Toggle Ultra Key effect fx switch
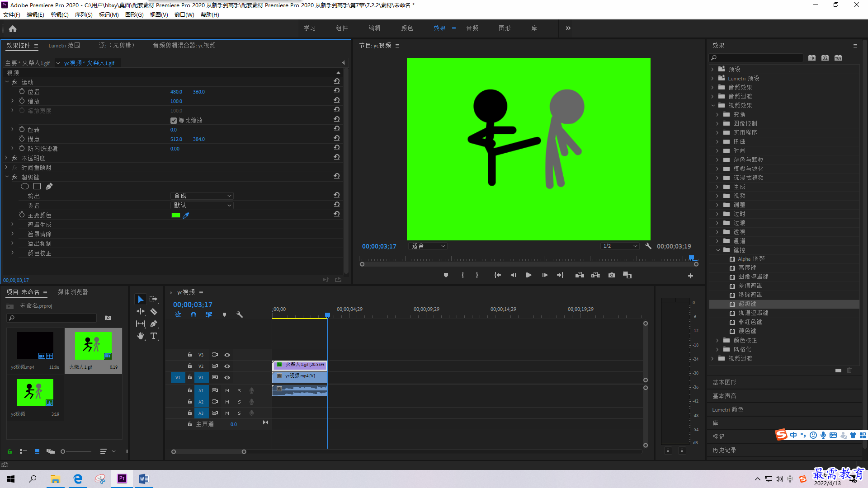Screen dimensions: 868x488 [x=14, y=177]
